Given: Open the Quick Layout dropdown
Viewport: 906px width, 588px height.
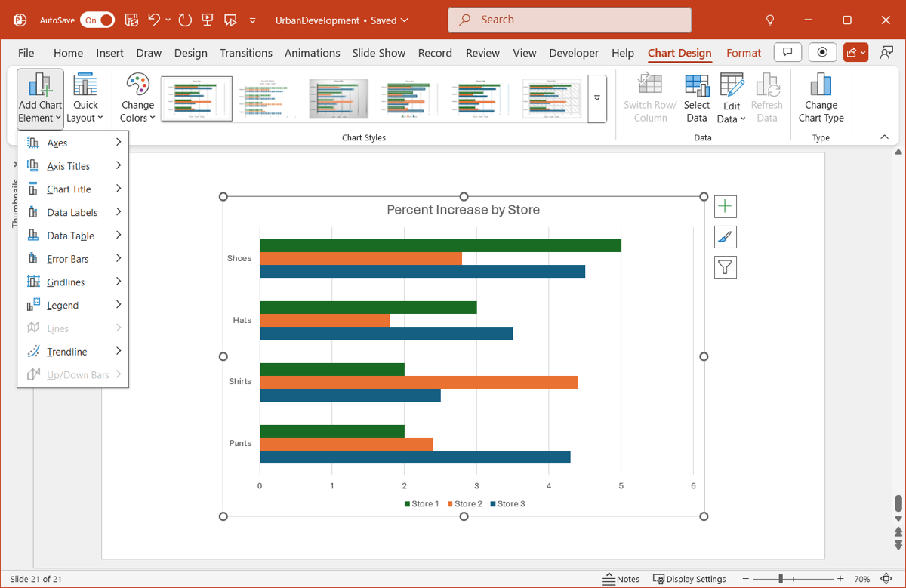Looking at the screenshot, I should pyautogui.click(x=85, y=98).
